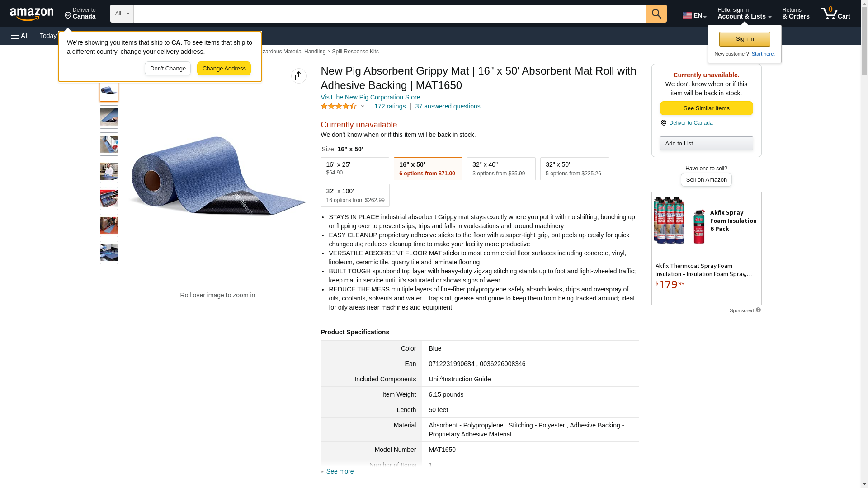Image resolution: width=868 pixels, height=488 pixels.
Task: Click the search magnifying glass button
Action: pyautogui.click(x=656, y=14)
